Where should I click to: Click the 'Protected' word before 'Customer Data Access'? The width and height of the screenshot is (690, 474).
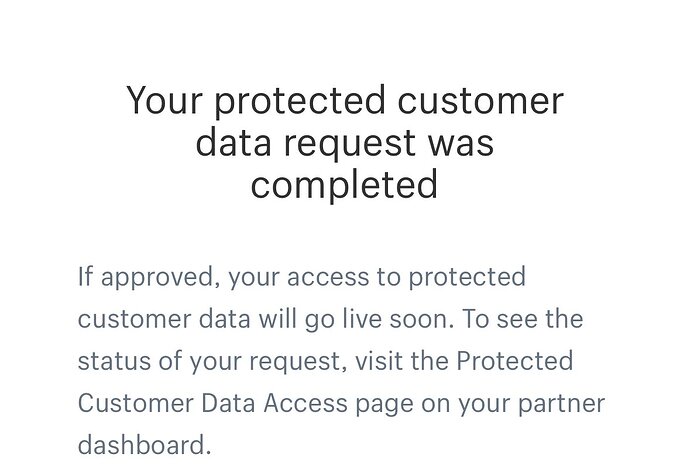pos(515,360)
